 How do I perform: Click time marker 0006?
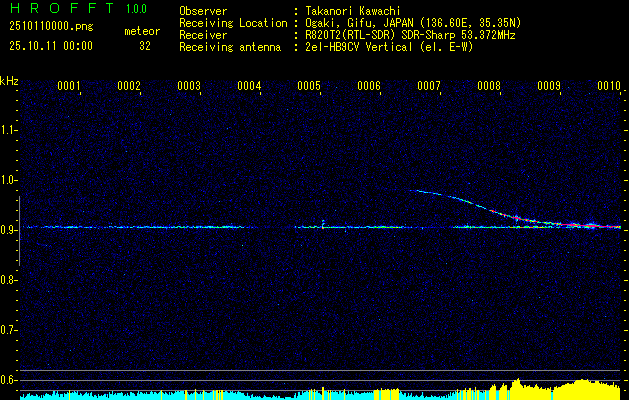coord(369,86)
